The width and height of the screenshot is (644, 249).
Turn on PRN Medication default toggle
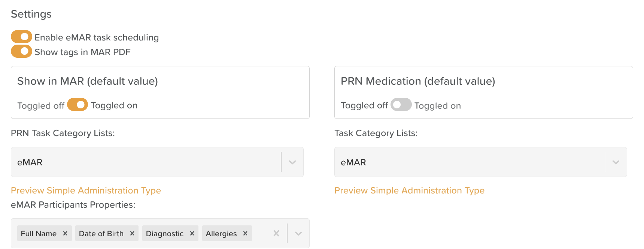tap(401, 105)
